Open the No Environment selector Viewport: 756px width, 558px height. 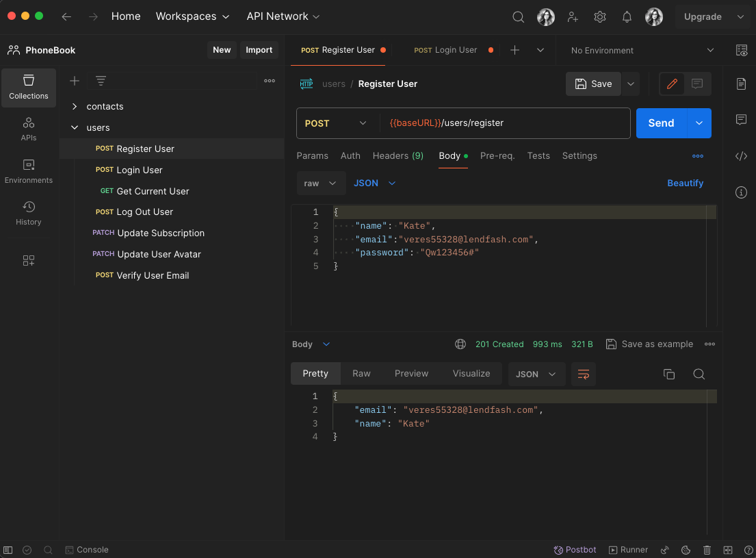point(642,50)
